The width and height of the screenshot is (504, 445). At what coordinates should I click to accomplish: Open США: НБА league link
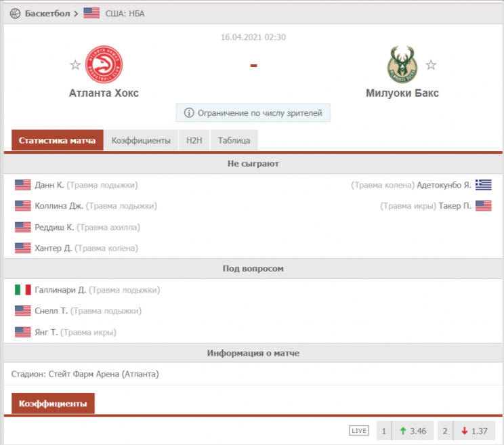coord(125,14)
